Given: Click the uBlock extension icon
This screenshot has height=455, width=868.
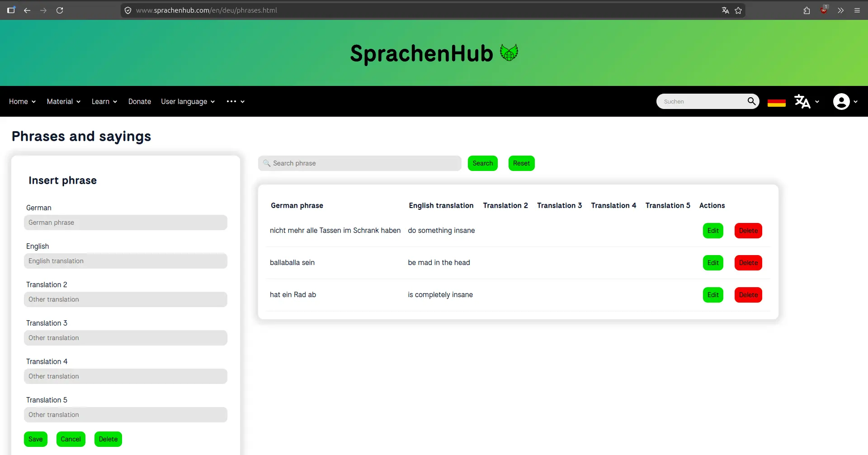Looking at the screenshot, I should (824, 10).
